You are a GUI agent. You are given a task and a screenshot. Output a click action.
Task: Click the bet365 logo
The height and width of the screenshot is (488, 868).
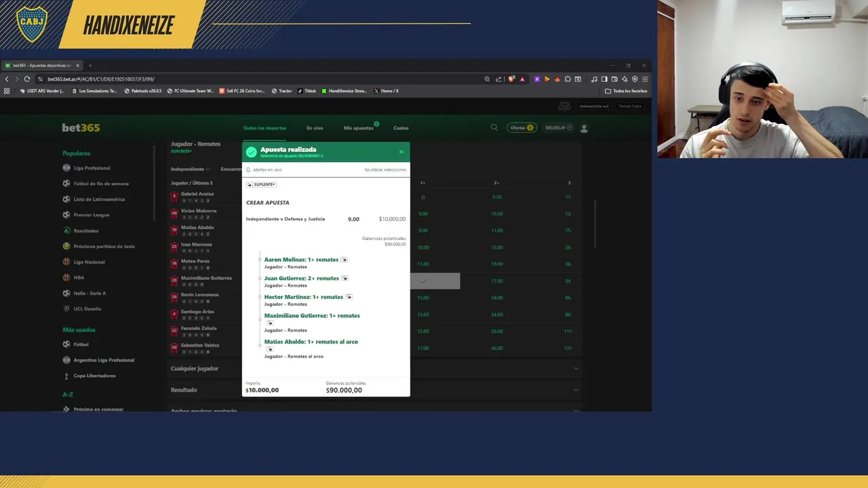coord(81,127)
